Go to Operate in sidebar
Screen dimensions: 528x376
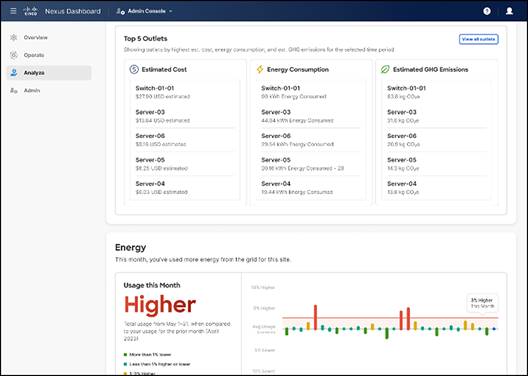click(34, 55)
